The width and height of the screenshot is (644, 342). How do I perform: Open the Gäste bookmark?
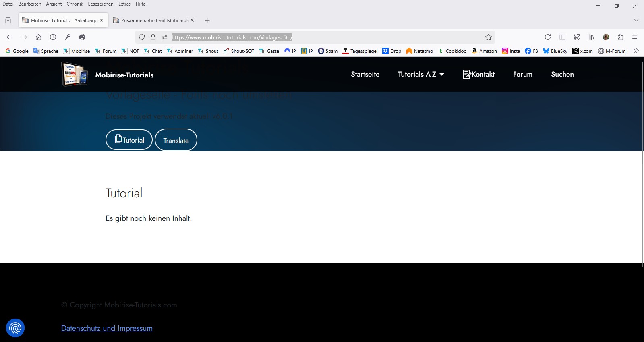pyautogui.click(x=269, y=51)
